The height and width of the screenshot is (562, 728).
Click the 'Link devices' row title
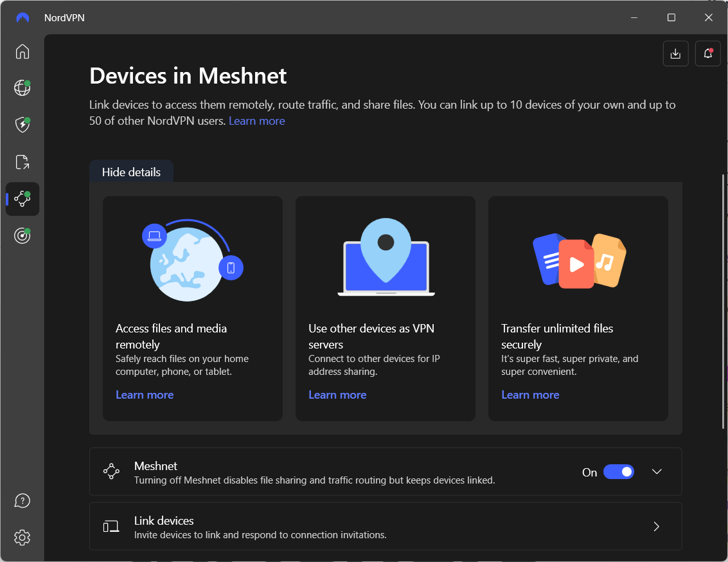coord(164,521)
